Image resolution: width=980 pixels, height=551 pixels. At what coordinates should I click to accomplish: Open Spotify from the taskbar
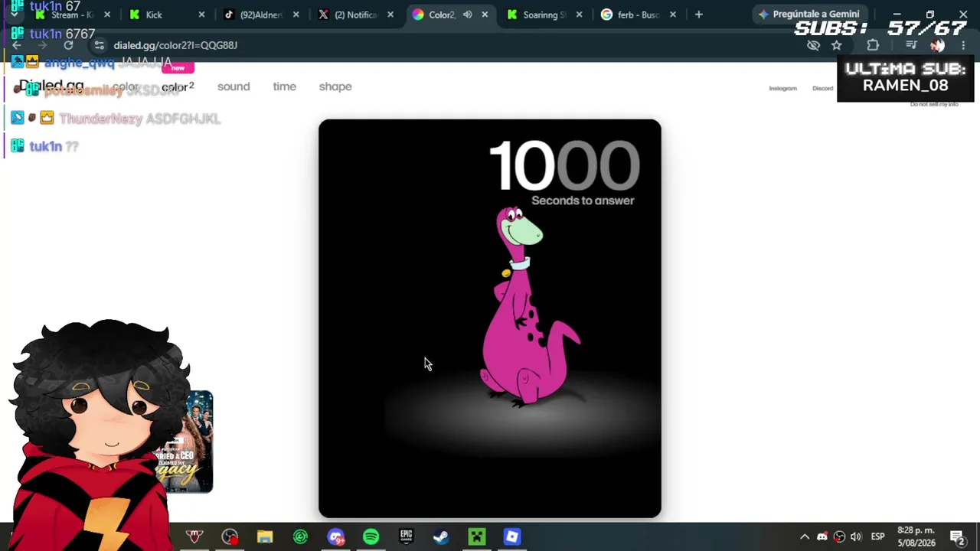[371, 537]
